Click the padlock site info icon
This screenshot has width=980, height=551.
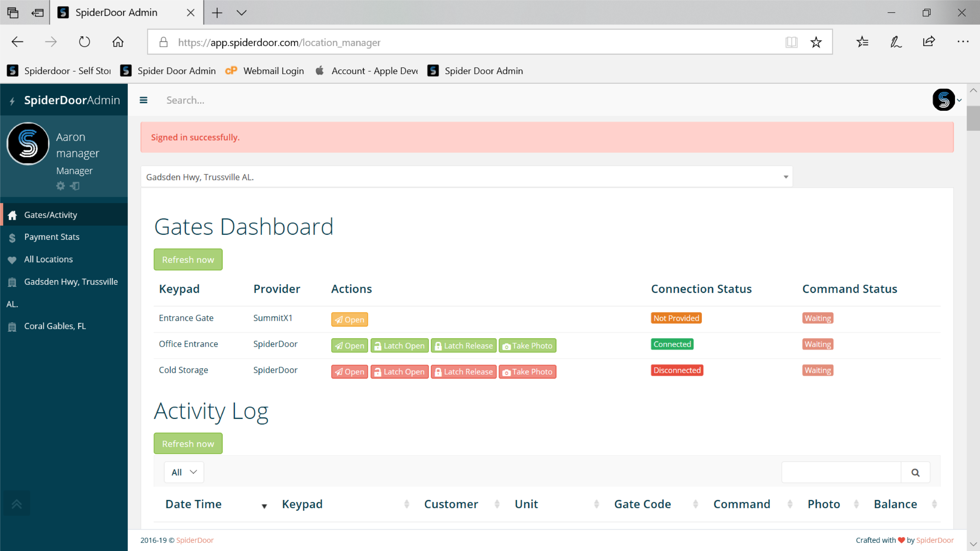164,42
